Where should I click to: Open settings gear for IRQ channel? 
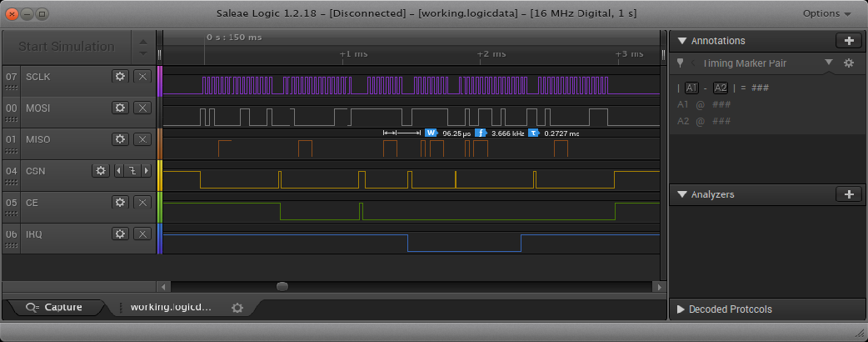click(x=120, y=234)
